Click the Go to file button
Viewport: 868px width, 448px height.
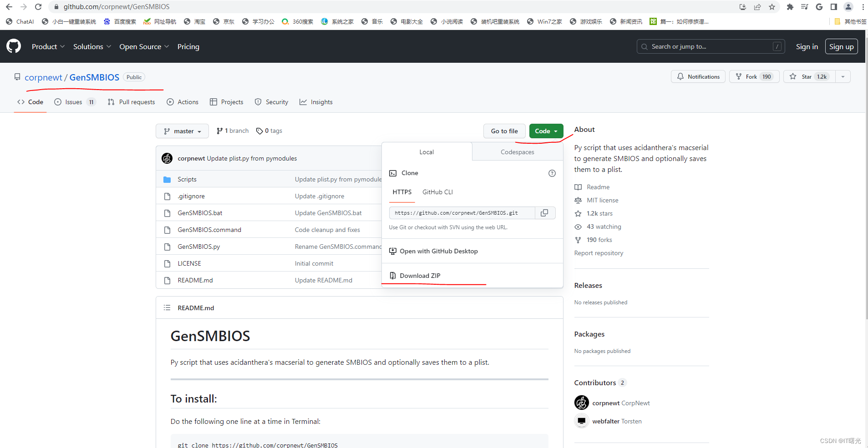pos(504,131)
